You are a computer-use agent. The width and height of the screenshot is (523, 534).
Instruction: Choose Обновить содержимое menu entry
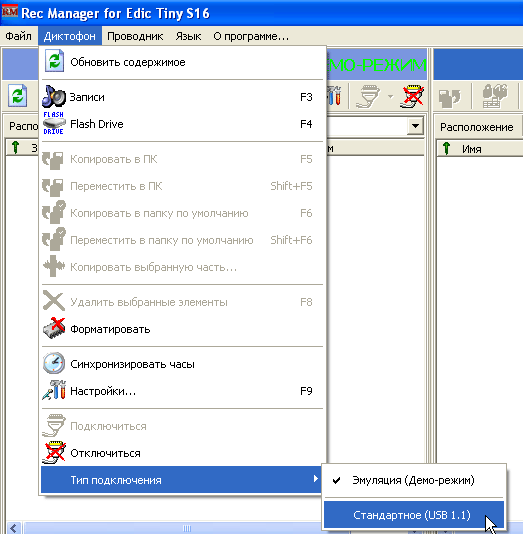182,62
